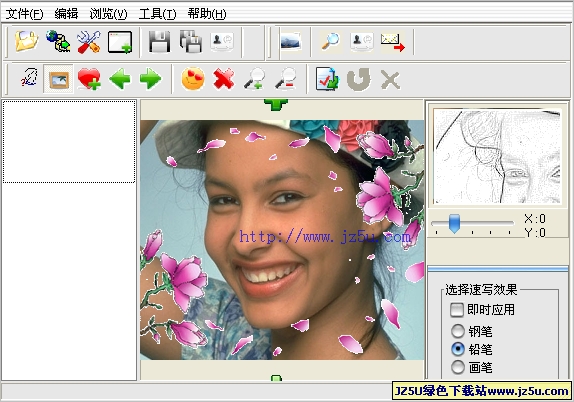The height and width of the screenshot is (402, 574).
Task: Click the pencil sketch preview thumbnail
Action: 497,156
